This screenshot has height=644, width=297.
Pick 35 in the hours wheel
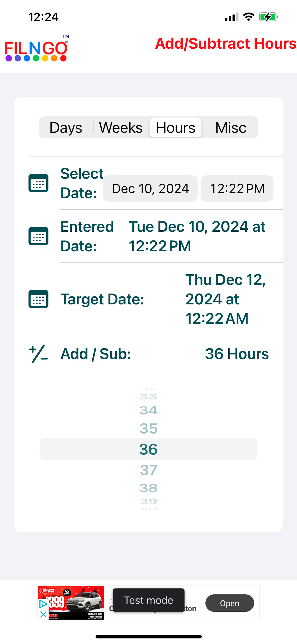148,428
